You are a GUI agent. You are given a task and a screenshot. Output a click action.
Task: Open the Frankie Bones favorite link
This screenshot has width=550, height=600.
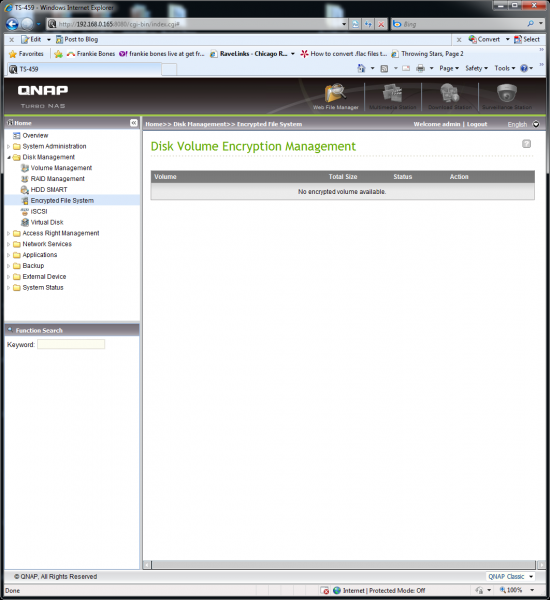pyautogui.click(x=91, y=54)
